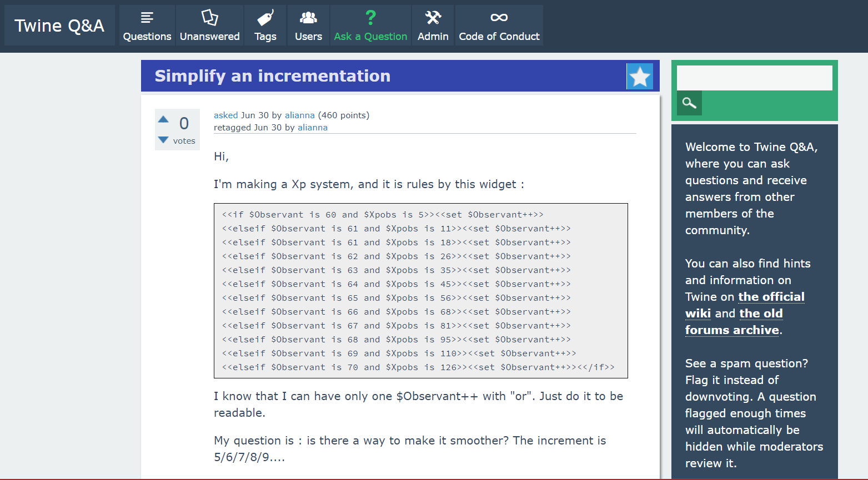The width and height of the screenshot is (868, 480).
Task: Click code line '$Observant is 60 and $Xpobs is 5'
Action: click(383, 215)
